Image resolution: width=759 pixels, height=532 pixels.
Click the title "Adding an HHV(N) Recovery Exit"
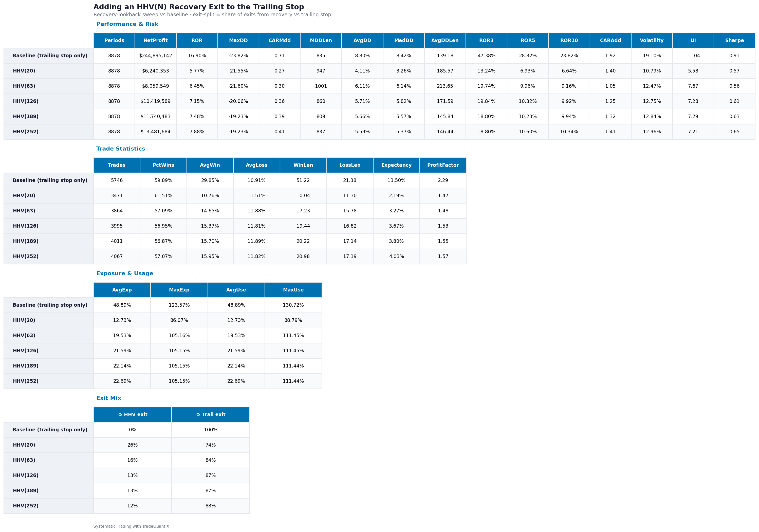(x=199, y=7)
